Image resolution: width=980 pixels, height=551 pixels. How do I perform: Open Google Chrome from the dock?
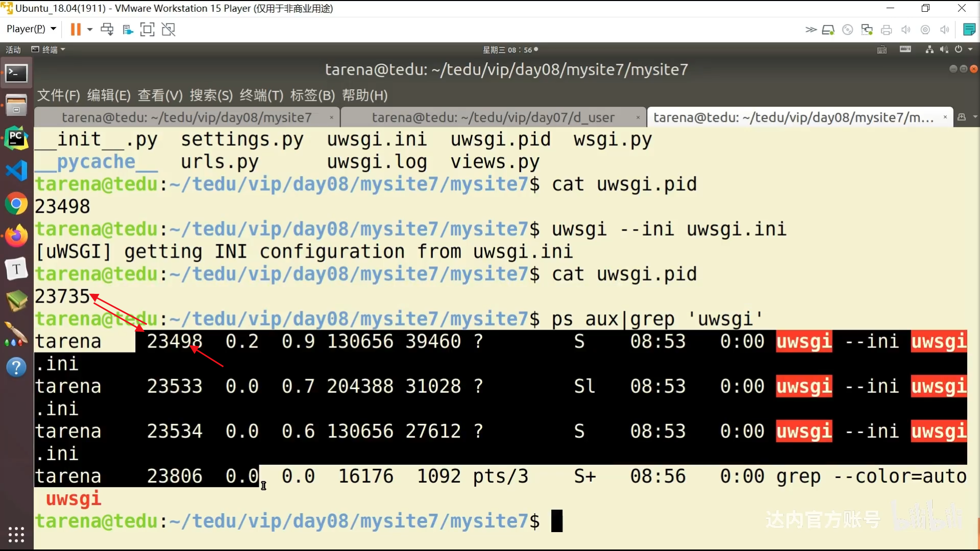coord(16,204)
